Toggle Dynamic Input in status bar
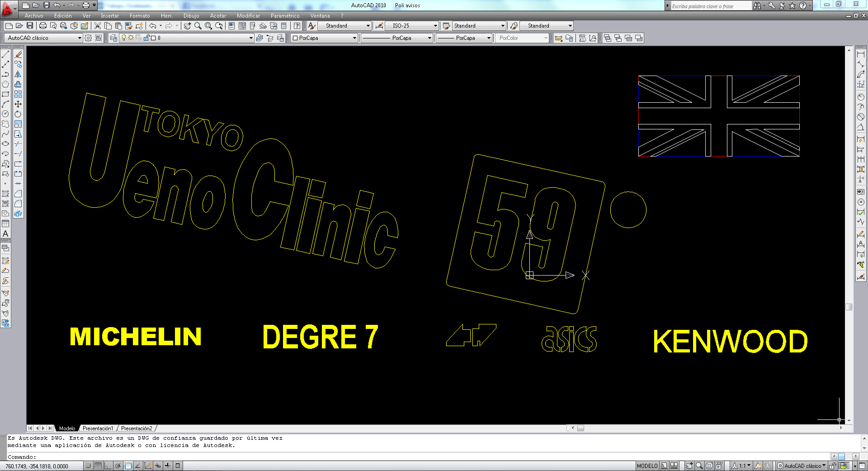Viewport: 868px width, 471px height. (x=158, y=466)
